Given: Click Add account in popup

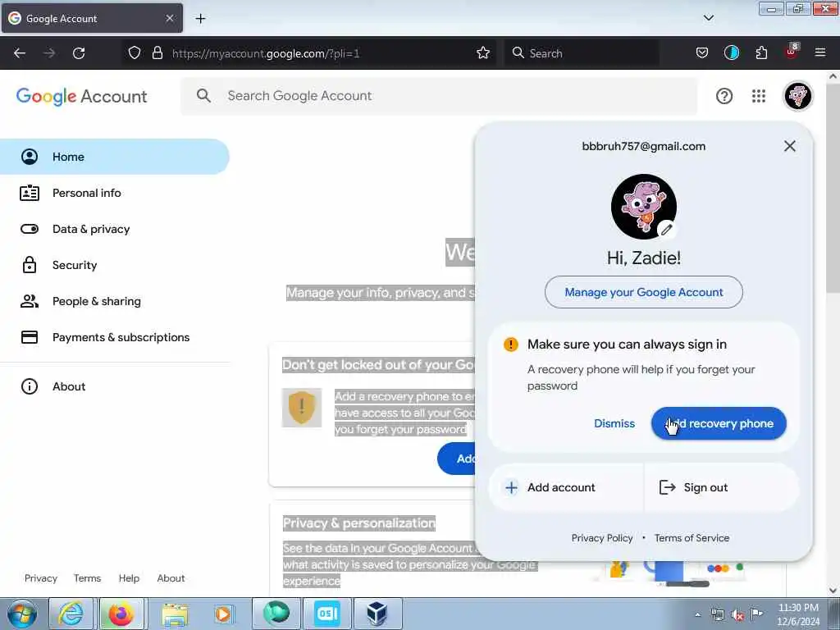Looking at the screenshot, I should coord(566,487).
